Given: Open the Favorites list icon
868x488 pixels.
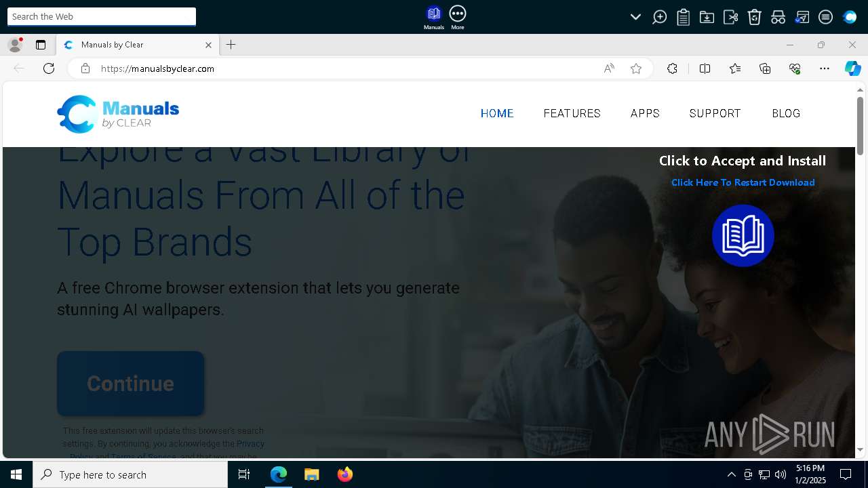Looking at the screenshot, I should (x=735, y=68).
